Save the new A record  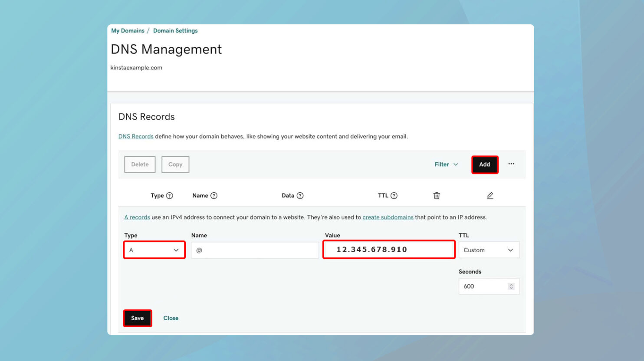click(x=137, y=318)
